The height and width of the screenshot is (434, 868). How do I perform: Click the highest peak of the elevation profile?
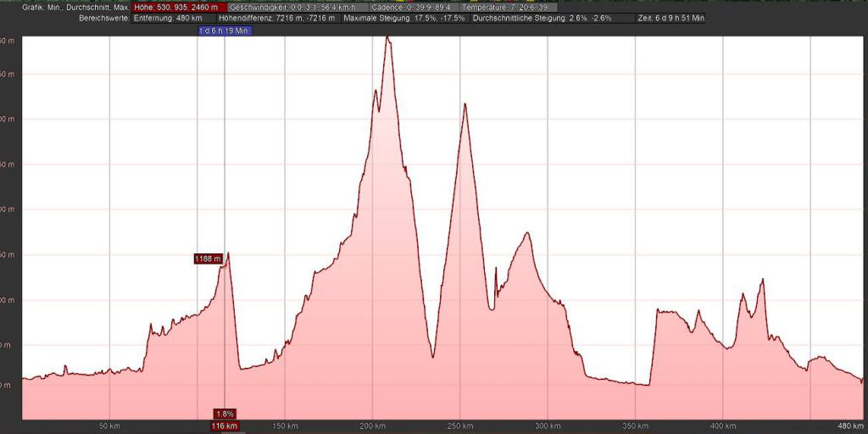tap(387, 38)
